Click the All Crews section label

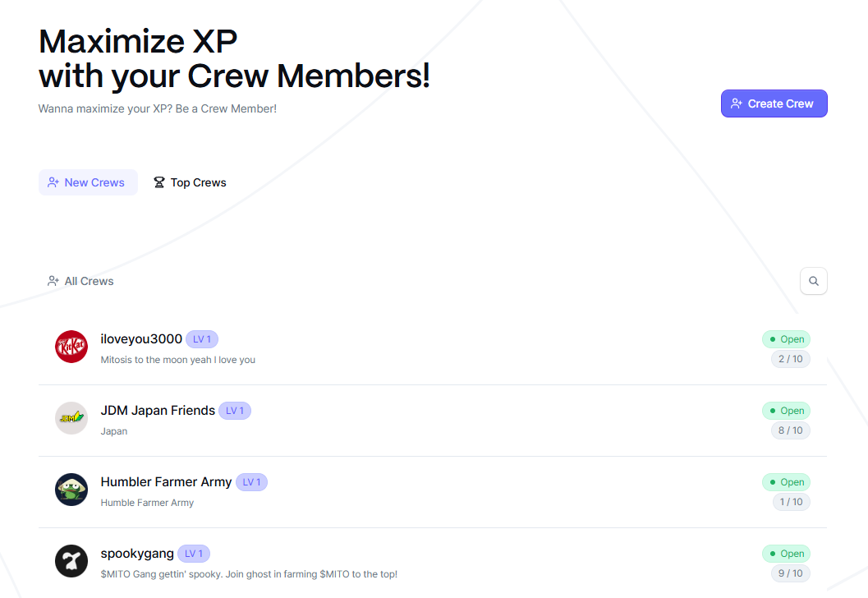[x=80, y=281]
